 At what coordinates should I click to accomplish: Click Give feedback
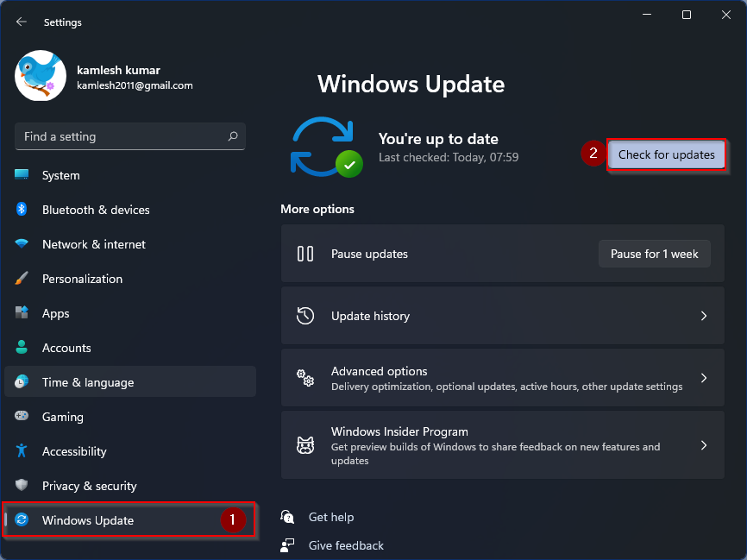(344, 545)
